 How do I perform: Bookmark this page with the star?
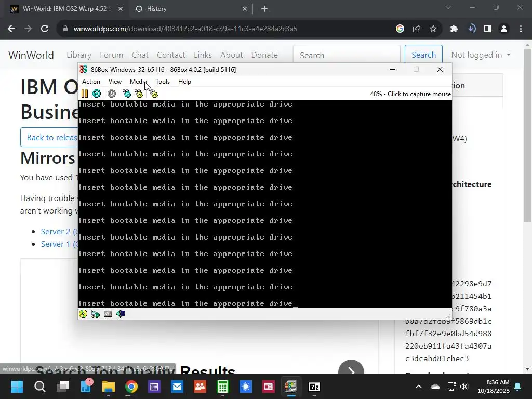click(433, 29)
